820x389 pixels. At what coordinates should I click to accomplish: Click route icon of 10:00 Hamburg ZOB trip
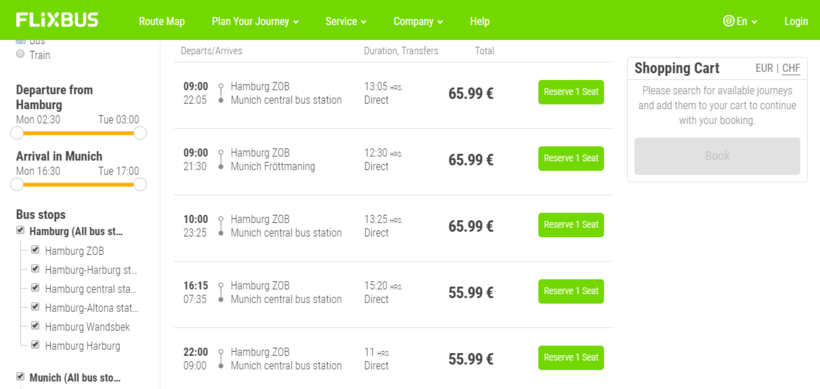coord(221,226)
